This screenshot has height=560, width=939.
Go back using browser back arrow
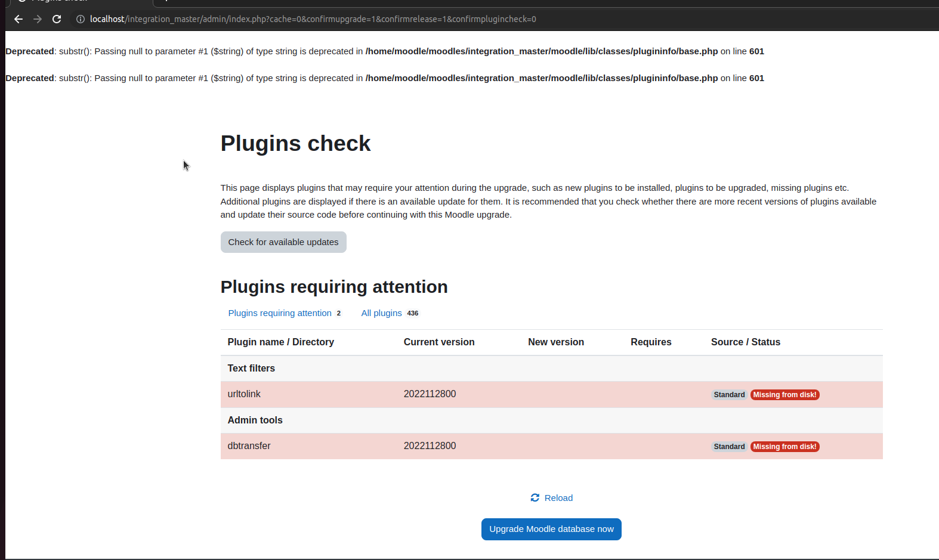click(x=18, y=19)
